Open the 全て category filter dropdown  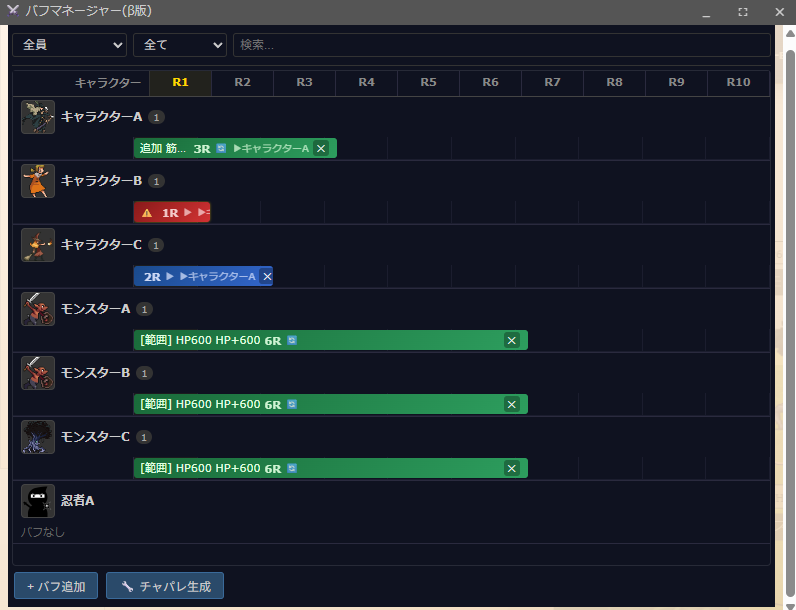(x=180, y=45)
